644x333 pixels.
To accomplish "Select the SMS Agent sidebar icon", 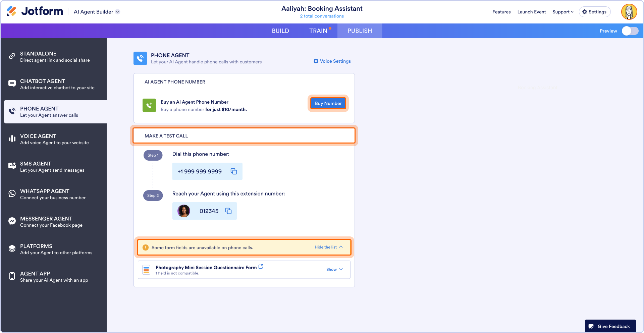I will point(12,166).
